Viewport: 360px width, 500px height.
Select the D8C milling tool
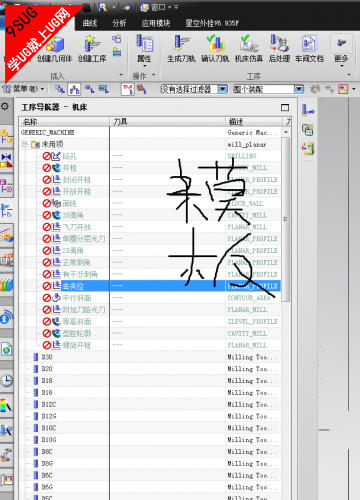[47, 452]
